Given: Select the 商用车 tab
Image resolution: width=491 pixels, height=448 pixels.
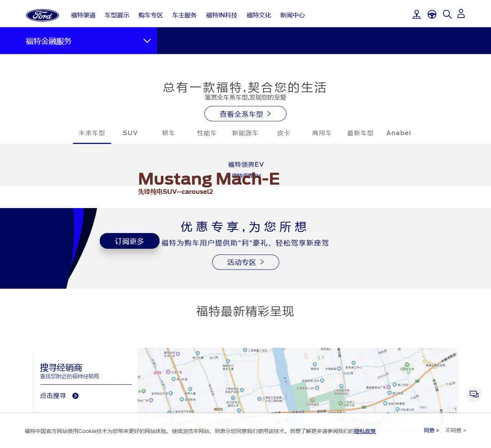Looking at the screenshot, I should 322,133.
